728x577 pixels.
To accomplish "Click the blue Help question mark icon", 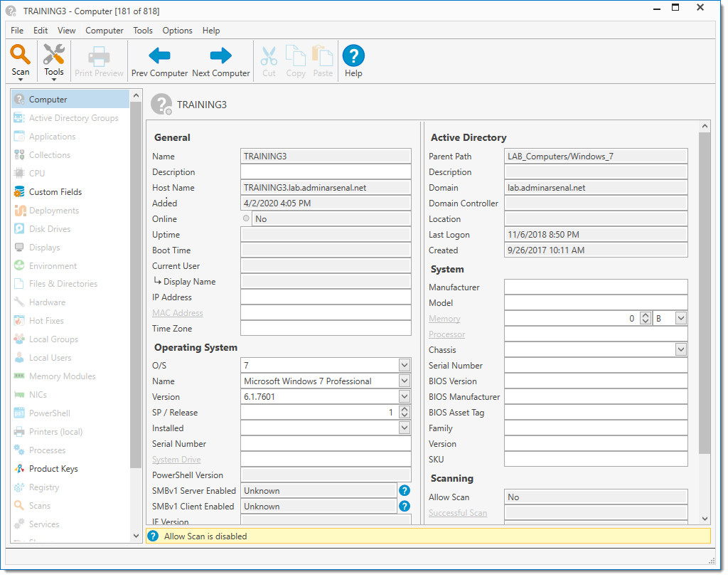I will [353, 56].
